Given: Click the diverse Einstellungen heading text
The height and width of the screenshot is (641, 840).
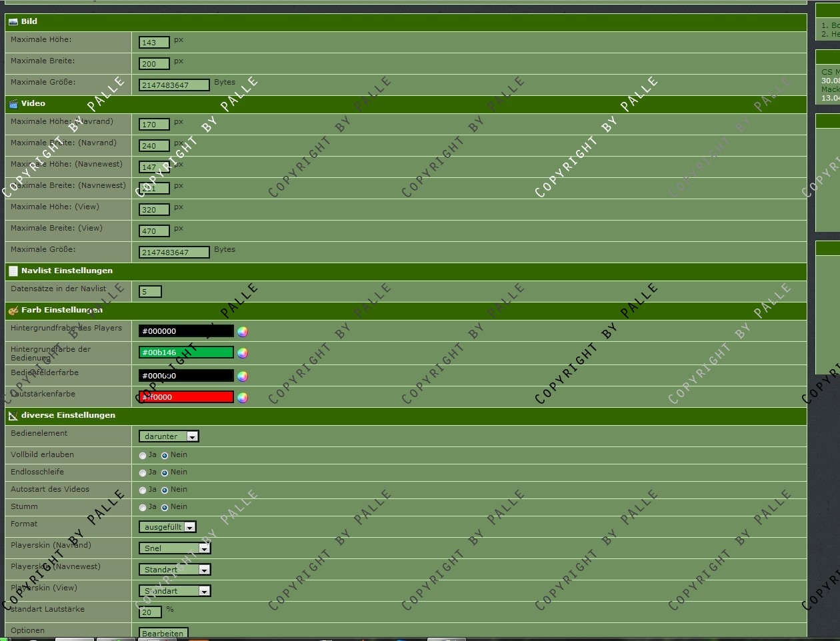Looking at the screenshot, I should click(68, 416).
